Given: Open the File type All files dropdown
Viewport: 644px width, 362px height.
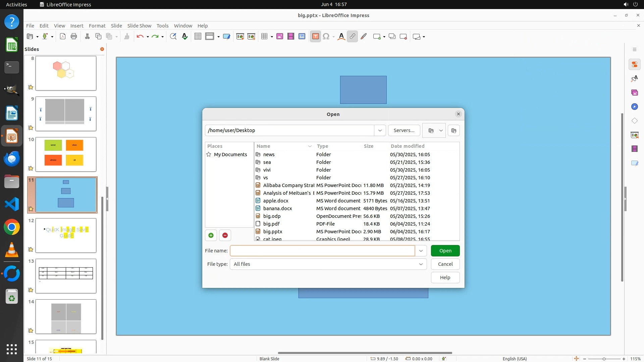Looking at the screenshot, I should (x=421, y=264).
